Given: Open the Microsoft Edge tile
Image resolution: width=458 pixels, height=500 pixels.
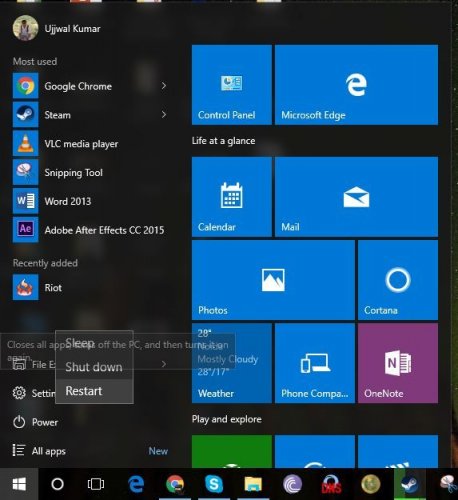Looking at the screenshot, I should coord(356,85).
